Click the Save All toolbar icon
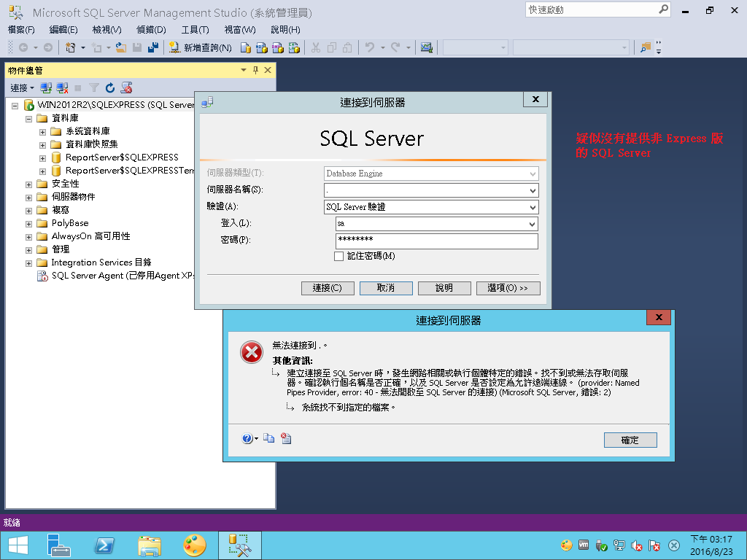This screenshot has width=747, height=560. click(153, 47)
